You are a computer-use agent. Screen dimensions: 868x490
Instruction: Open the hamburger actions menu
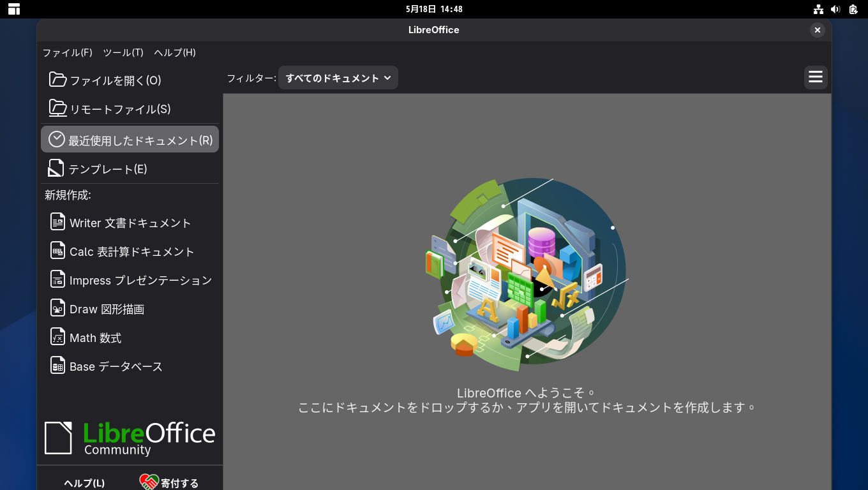pyautogui.click(x=816, y=77)
